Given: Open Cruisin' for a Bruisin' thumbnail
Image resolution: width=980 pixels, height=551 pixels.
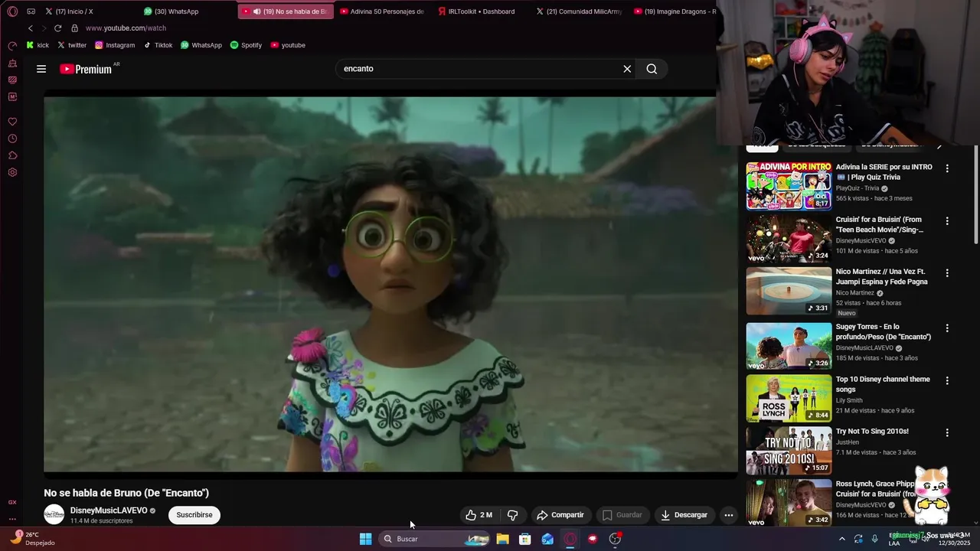Looking at the screenshot, I should pyautogui.click(x=789, y=238).
